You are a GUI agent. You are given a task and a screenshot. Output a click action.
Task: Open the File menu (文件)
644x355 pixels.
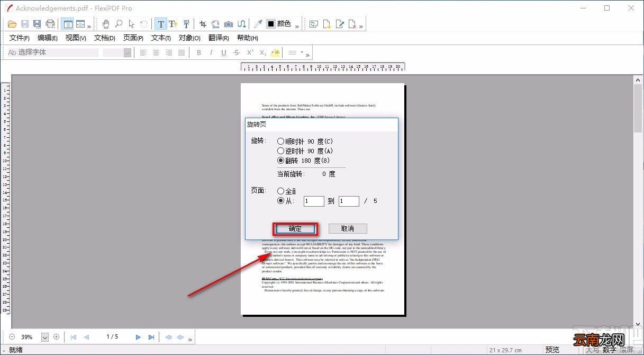coord(20,38)
